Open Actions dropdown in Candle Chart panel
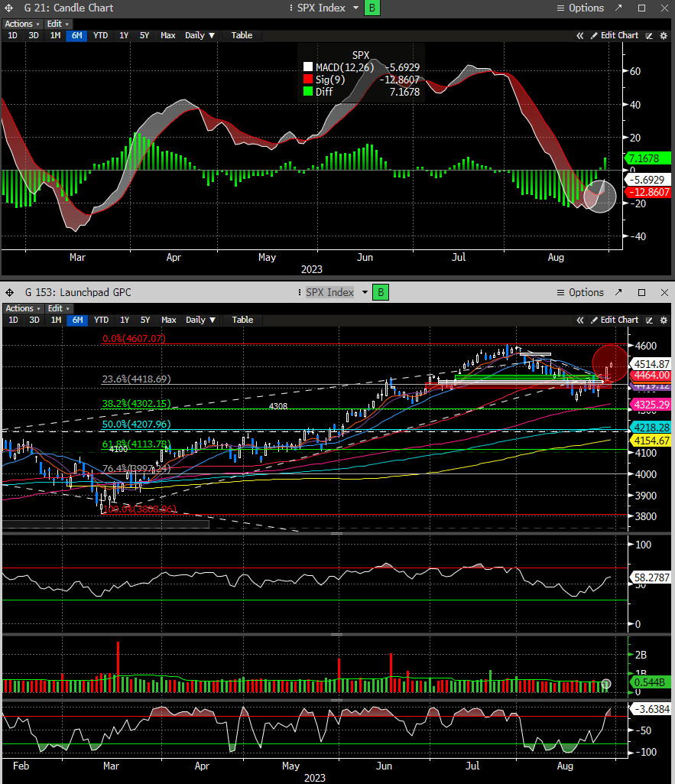675x784 pixels. tap(22, 24)
